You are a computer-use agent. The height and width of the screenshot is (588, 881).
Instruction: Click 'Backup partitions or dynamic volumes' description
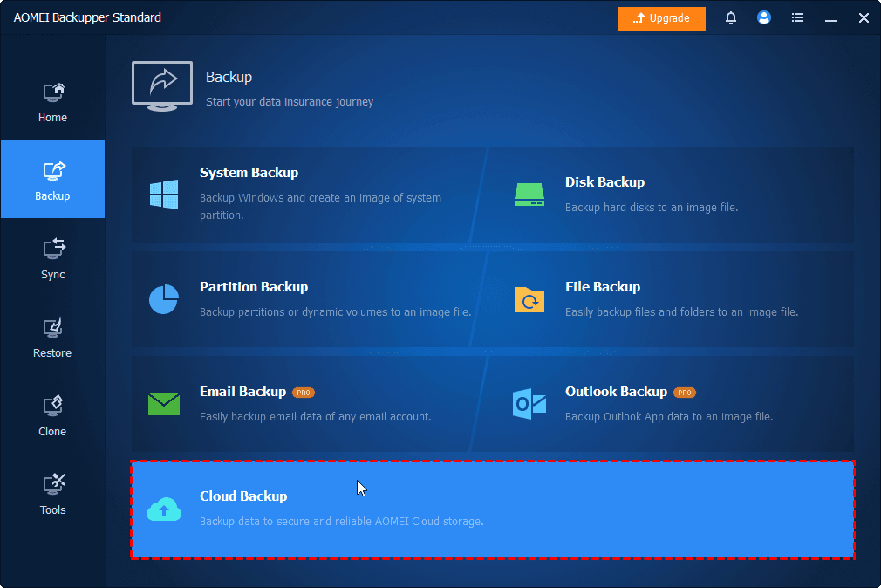(336, 312)
